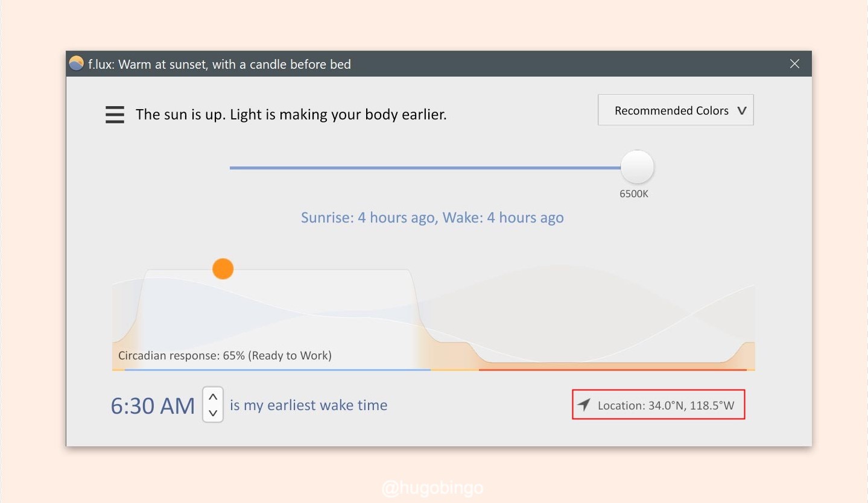Click the blue daytime segment of the timeline bar

click(x=277, y=369)
